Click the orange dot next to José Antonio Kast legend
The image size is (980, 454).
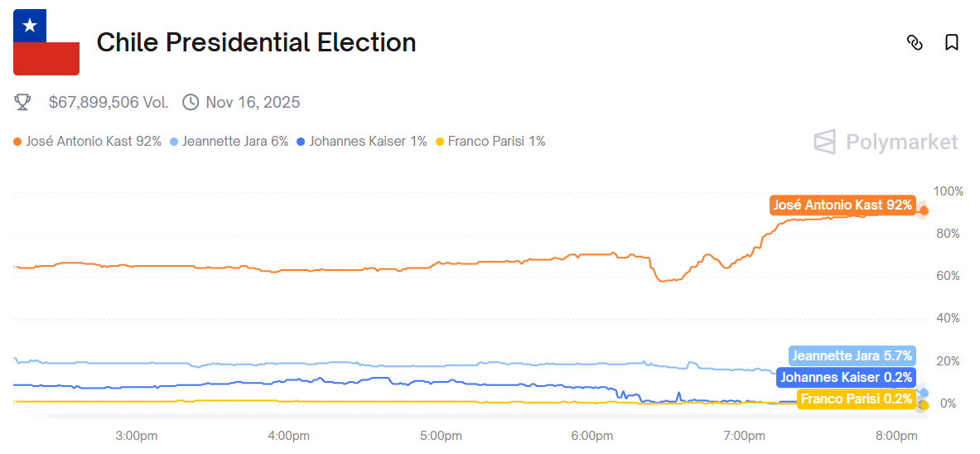[17, 142]
